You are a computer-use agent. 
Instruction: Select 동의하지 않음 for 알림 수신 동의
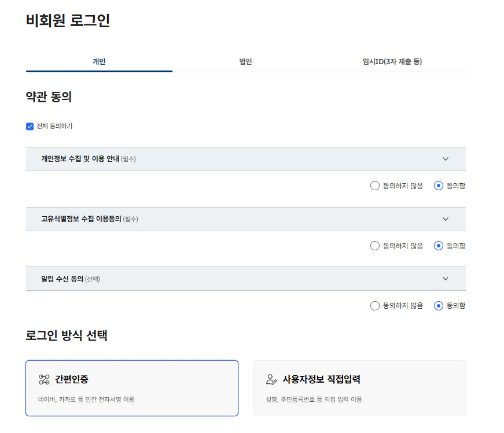pos(375,305)
